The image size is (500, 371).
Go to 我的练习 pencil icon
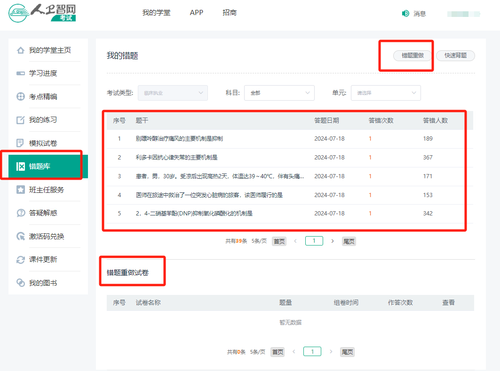(21, 120)
